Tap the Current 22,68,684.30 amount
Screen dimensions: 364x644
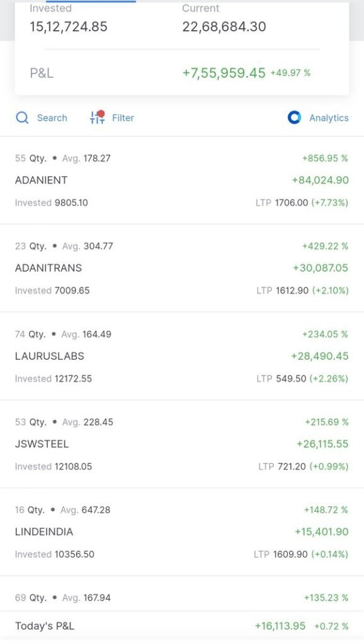coord(224,26)
